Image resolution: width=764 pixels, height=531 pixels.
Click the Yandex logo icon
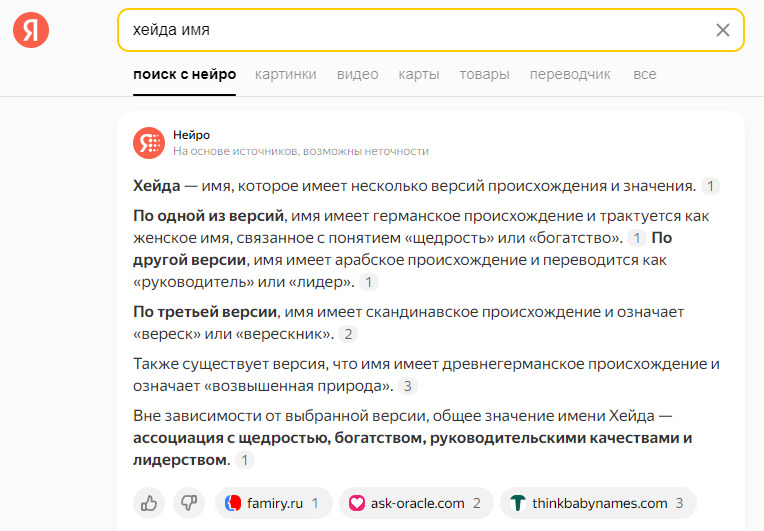click(31, 30)
